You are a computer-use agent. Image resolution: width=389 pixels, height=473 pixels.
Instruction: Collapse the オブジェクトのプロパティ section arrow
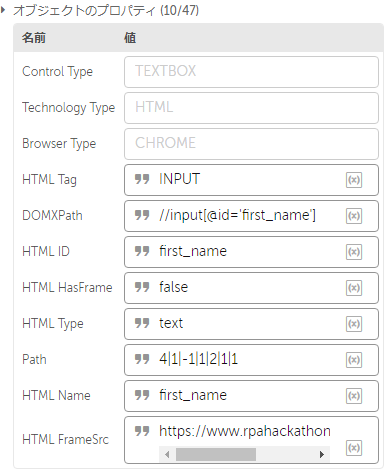click(3, 10)
